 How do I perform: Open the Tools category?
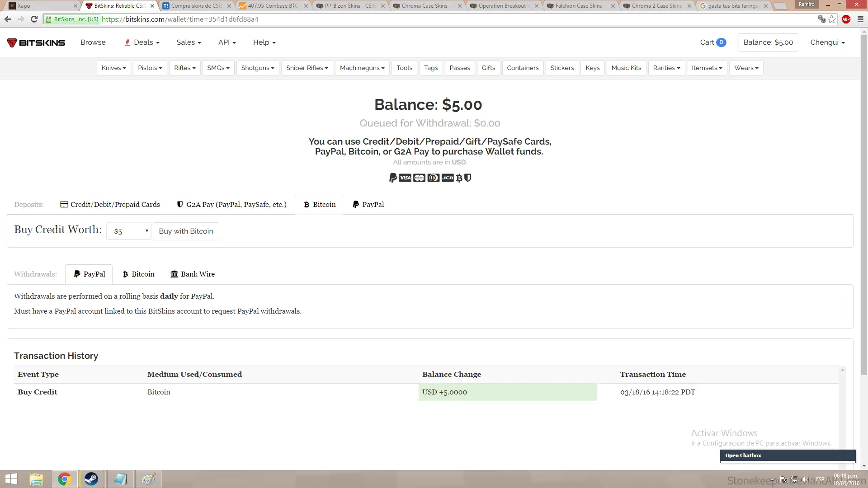pos(404,68)
